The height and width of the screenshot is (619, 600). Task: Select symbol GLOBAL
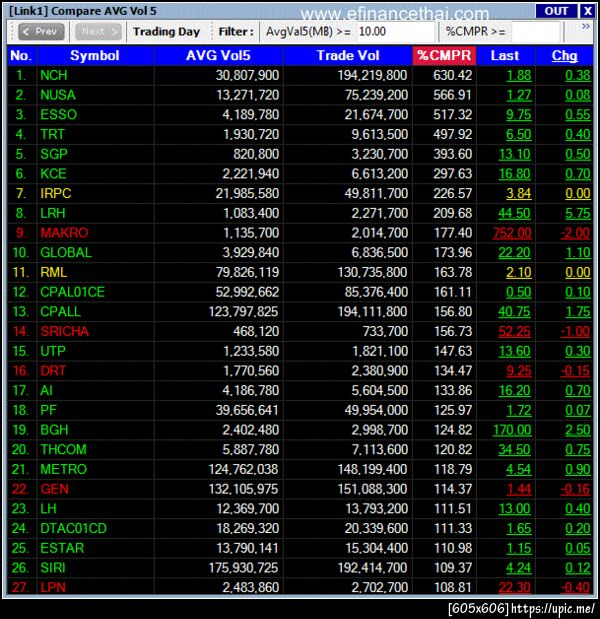(66, 253)
